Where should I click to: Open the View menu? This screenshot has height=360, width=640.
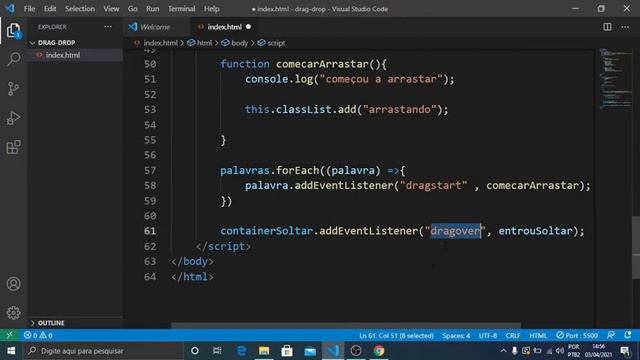[111, 9]
